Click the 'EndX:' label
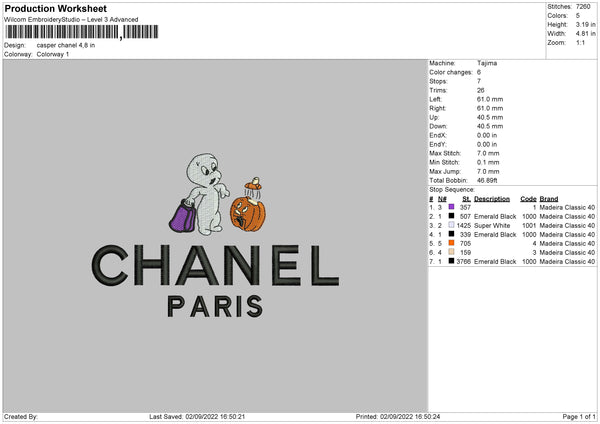This screenshot has width=600, height=424. (x=438, y=135)
